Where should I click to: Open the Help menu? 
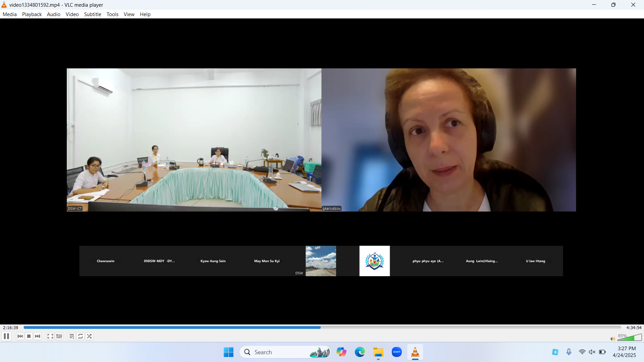[145, 14]
